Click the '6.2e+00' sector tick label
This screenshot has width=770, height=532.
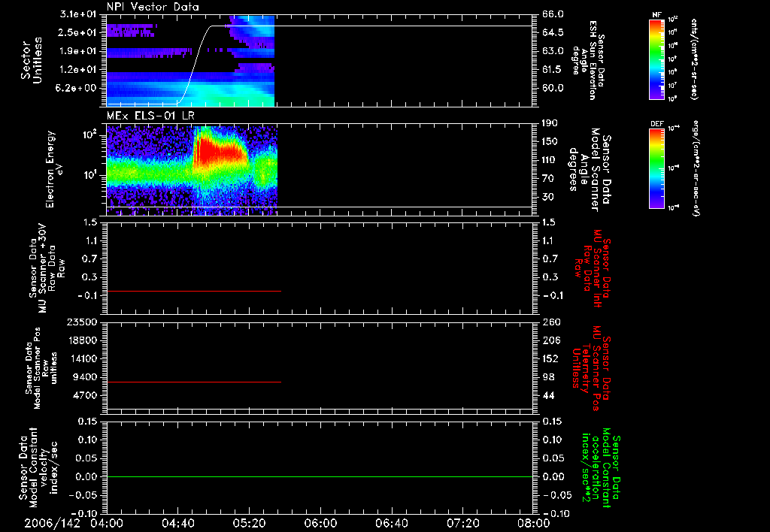(77, 89)
